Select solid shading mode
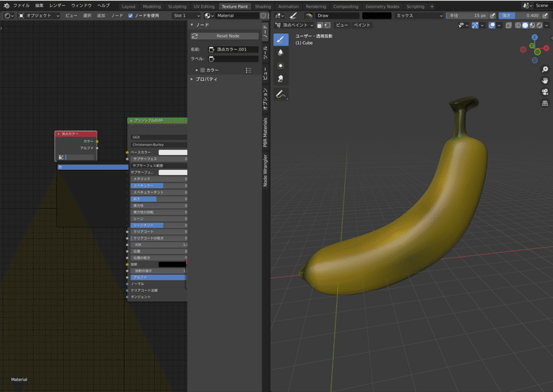The width and height of the screenshot is (553, 392). 525,26
